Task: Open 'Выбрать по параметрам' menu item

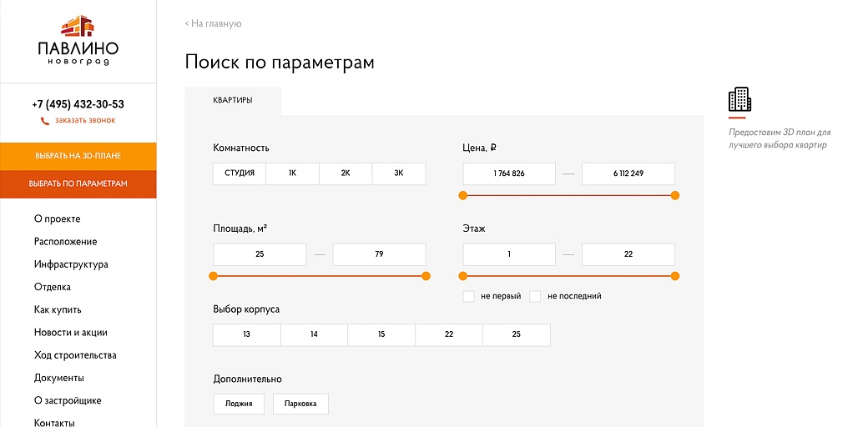Action: pyautogui.click(x=78, y=183)
